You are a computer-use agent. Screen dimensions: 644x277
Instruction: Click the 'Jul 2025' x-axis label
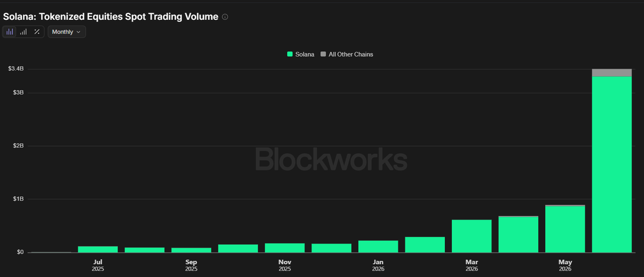point(98,265)
